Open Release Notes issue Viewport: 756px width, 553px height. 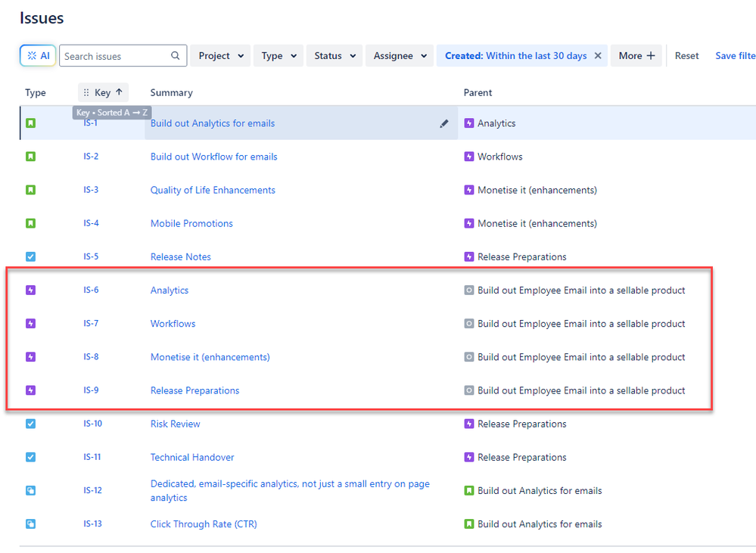click(x=180, y=257)
